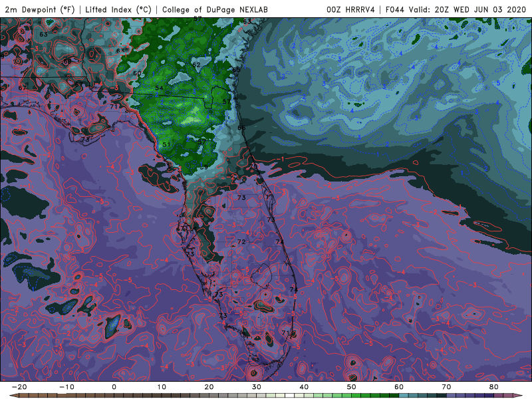Image resolution: width=532 pixels, height=399 pixels.
Task: Click the '40' color scale label
Action: pos(304,387)
